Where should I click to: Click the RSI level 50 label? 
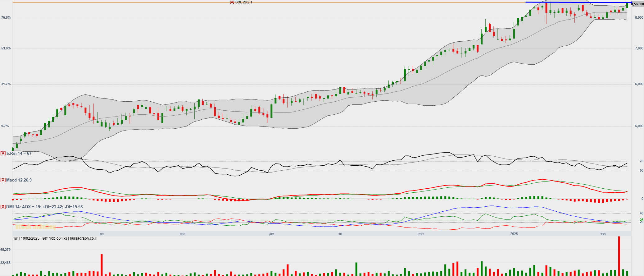click(x=642, y=170)
